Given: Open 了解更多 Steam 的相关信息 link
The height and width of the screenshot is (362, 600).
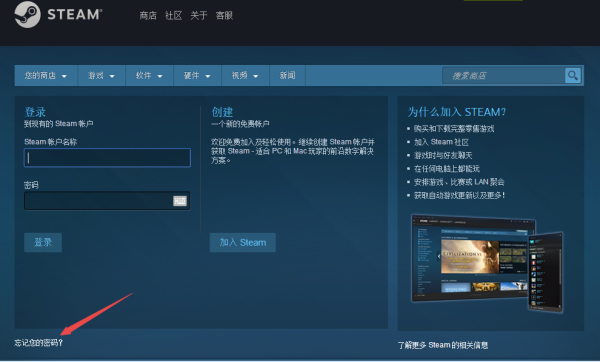Looking at the screenshot, I should point(443,345).
